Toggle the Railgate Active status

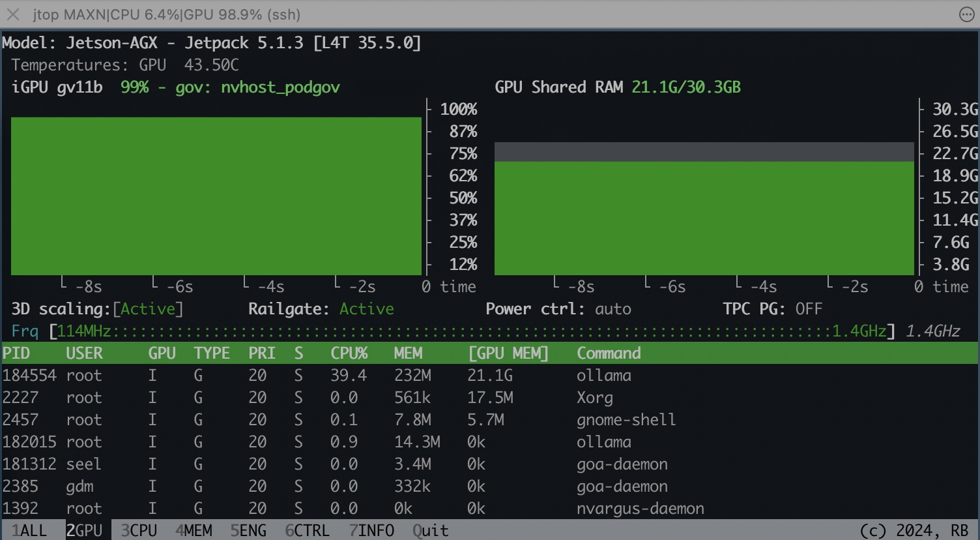click(366, 308)
